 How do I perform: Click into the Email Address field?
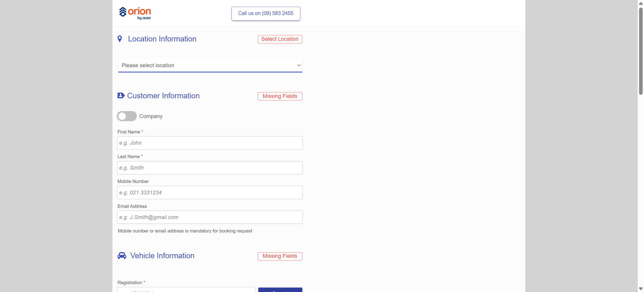210,217
